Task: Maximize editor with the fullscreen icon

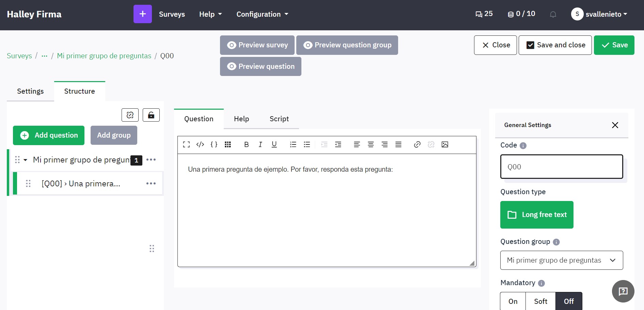Action: pyautogui.click(x=186, y=144)
